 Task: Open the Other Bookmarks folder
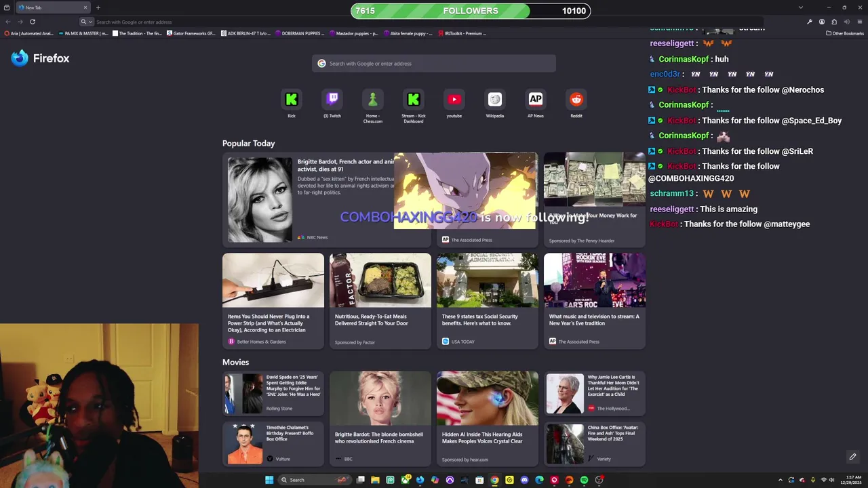click(844, 33)
